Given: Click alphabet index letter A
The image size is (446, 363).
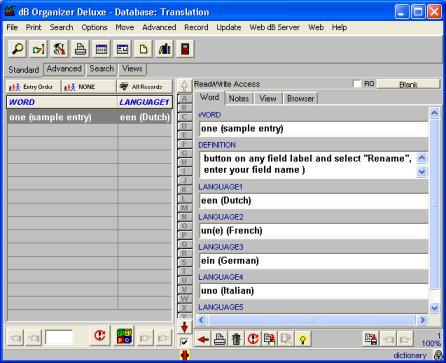Looking at the screenshot, I should pos(184,99).
